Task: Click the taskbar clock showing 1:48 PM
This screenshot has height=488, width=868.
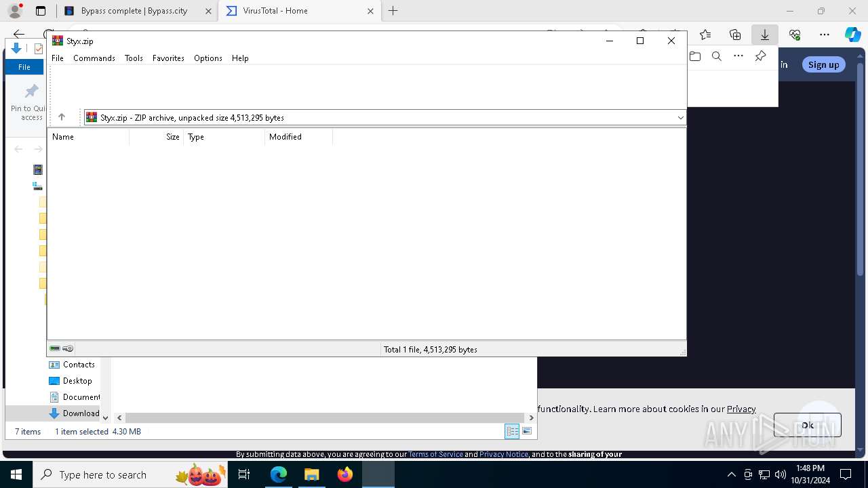Action: pos(810,474)
